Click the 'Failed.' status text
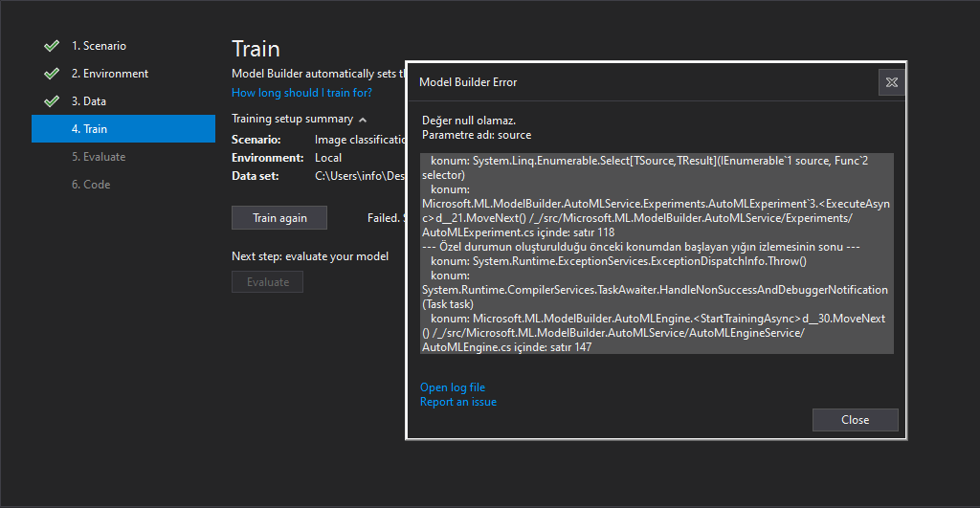This screenshot has width=980, height=508. (384, 217)
